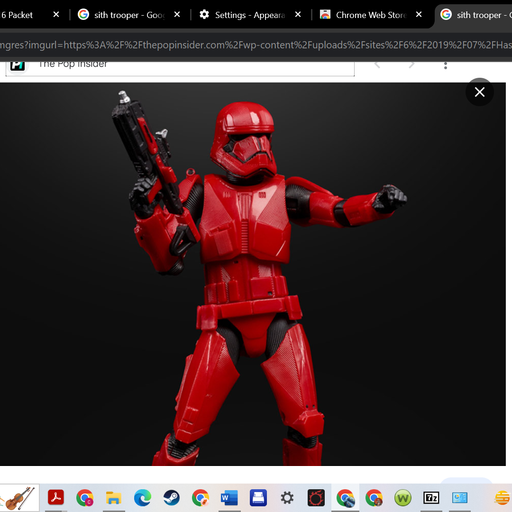Open Chrome with brown profile badge

374,498
